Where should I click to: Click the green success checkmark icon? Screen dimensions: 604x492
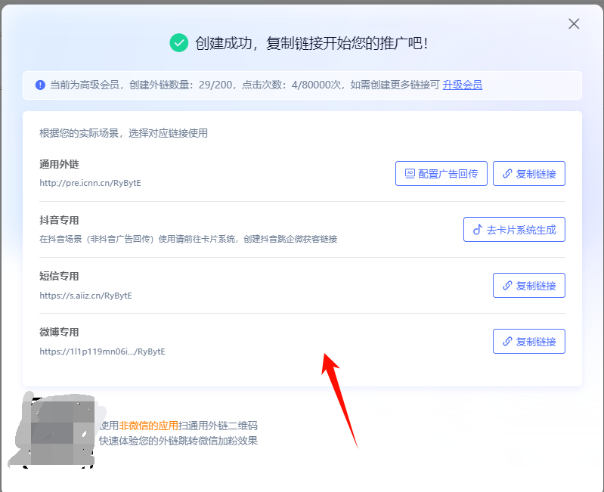(179, 42)
